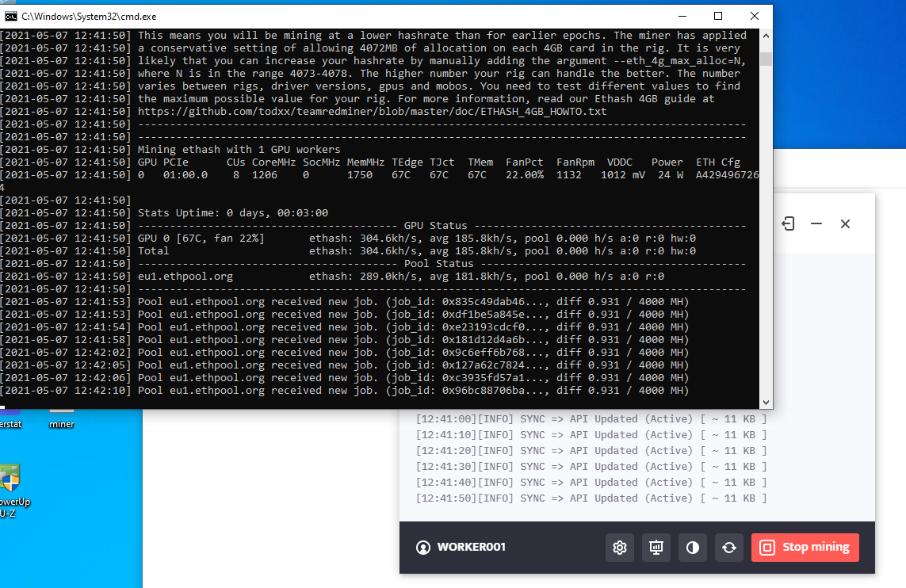Open the cmd.exe title bar system icon
This screenshot has height=588, width=906.
[10, 16]
